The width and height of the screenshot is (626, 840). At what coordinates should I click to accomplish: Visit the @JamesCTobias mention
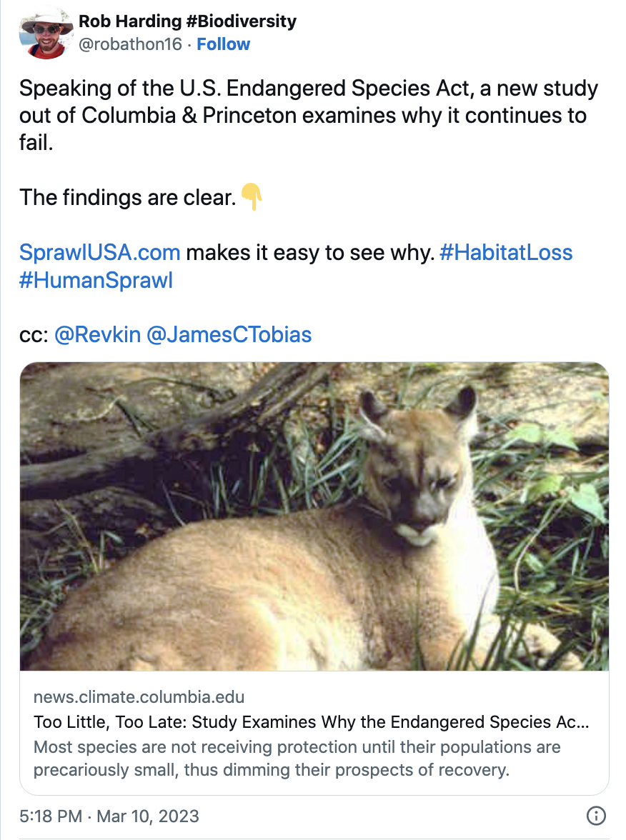point(229,334)
